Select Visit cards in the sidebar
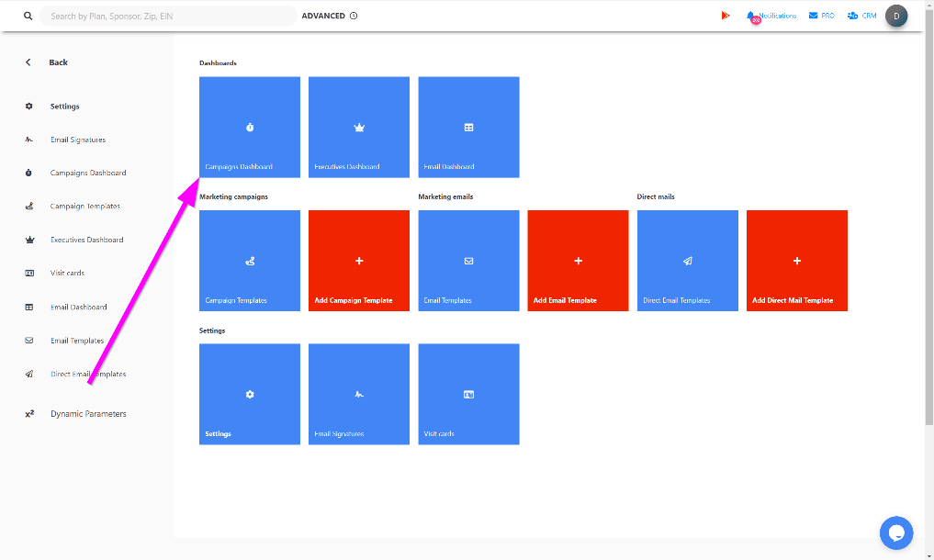Screen dimensions: 934x560 tap(67, 274)
